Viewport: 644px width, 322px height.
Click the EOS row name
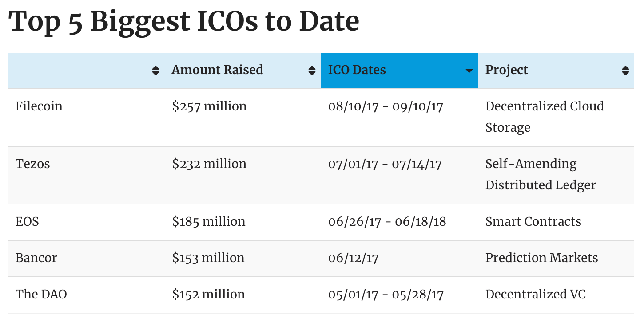pyautogui.click(x=27, y=222)
